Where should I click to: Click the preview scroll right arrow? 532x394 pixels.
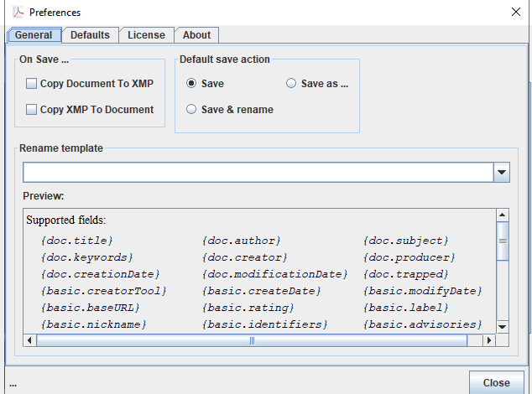[x=488, y=341]
